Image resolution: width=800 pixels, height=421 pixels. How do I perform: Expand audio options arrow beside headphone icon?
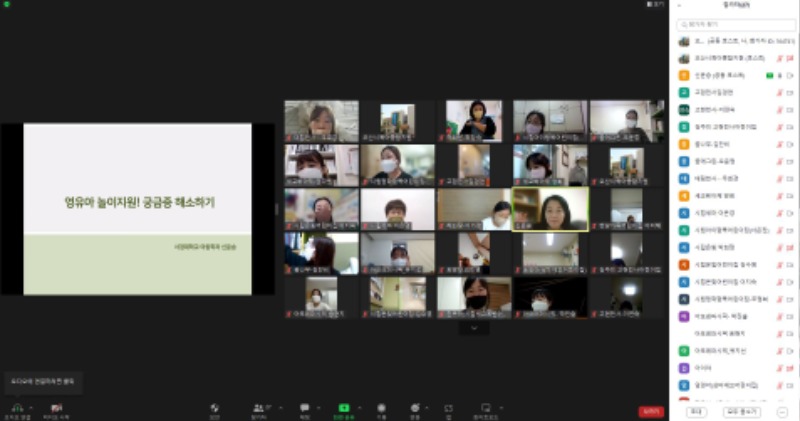[x=29, y=407]
